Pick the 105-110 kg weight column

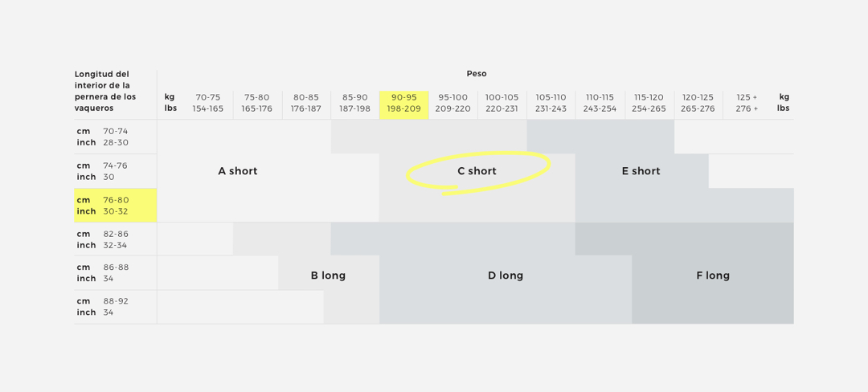point(551,104)
